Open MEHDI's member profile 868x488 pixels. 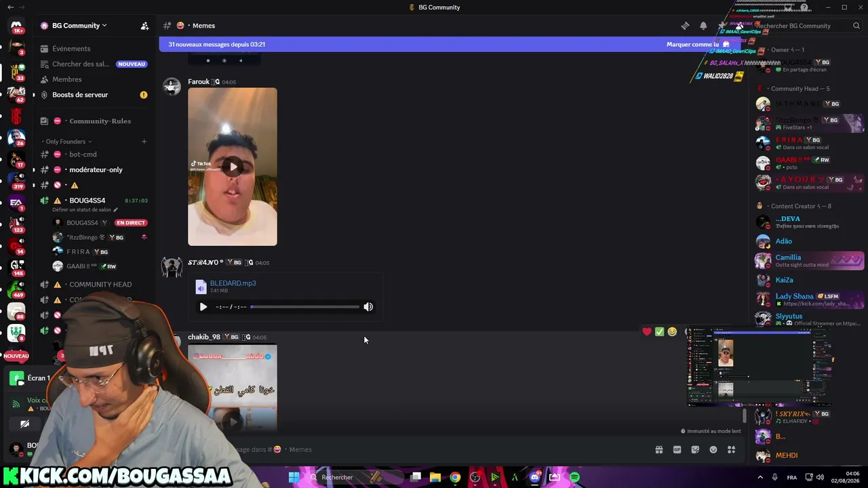click(810, 455)
